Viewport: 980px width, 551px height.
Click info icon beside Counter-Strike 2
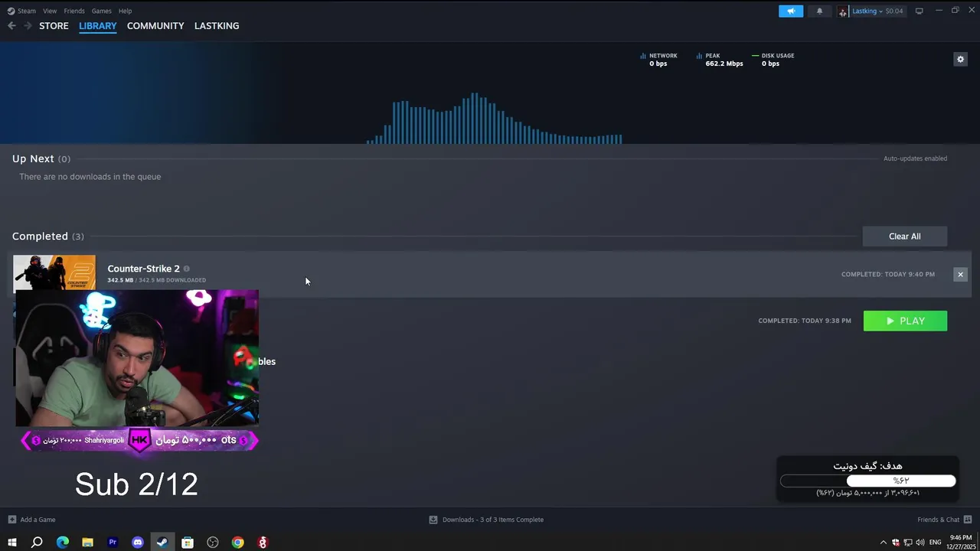pyautogui.click(x=186, y=269)
